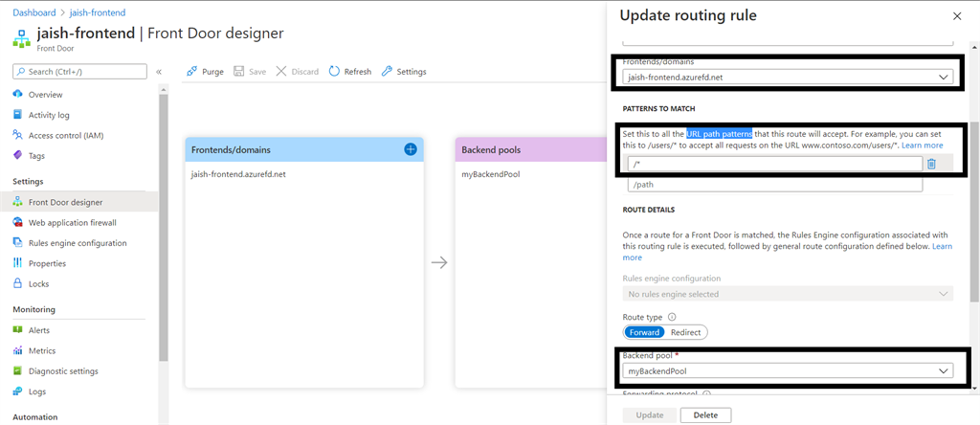This screenshot has height=425, width=980.
Task: Open Front Door designer menu item
Action: pos(79,202)
